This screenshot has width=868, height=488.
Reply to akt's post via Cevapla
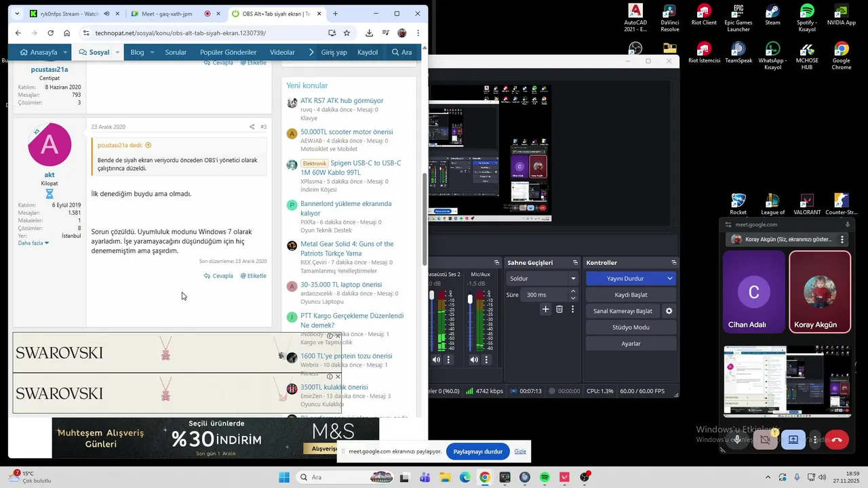tap(218, 276)
